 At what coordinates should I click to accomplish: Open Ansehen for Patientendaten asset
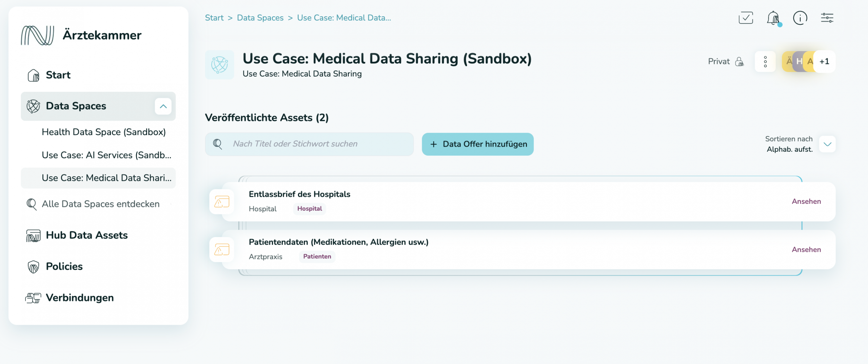coord(806,250)
